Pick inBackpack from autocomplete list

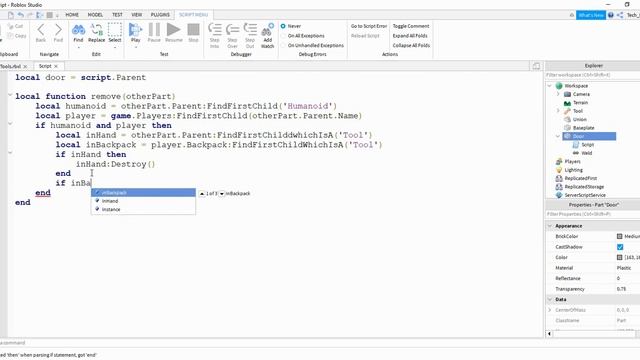coord(143,193)
